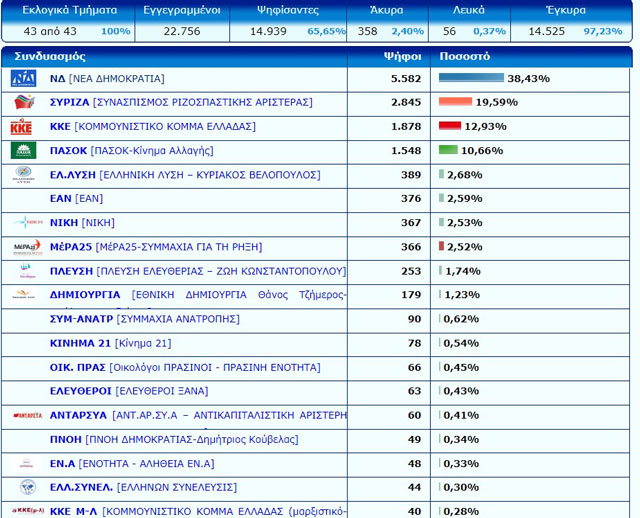Click the ΝΙΚΗ party logo
The width and height of the screenshot is (640, 518).
(28, 222)
